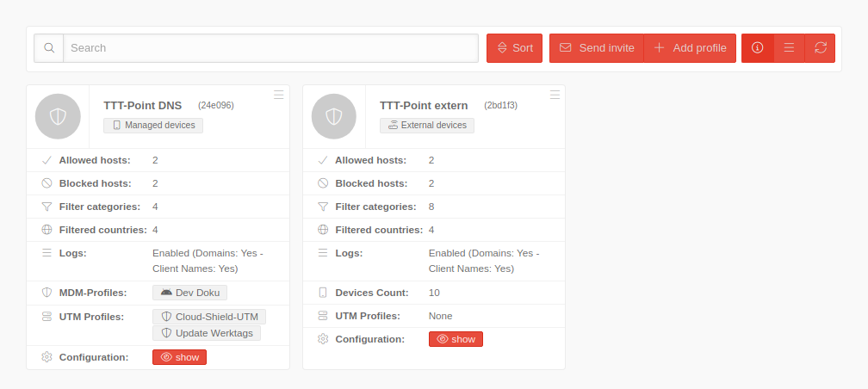Viewport: 868px width, 389px height.
Task: Show configuration for TTT-Point extern
Action: coord(456,339)
